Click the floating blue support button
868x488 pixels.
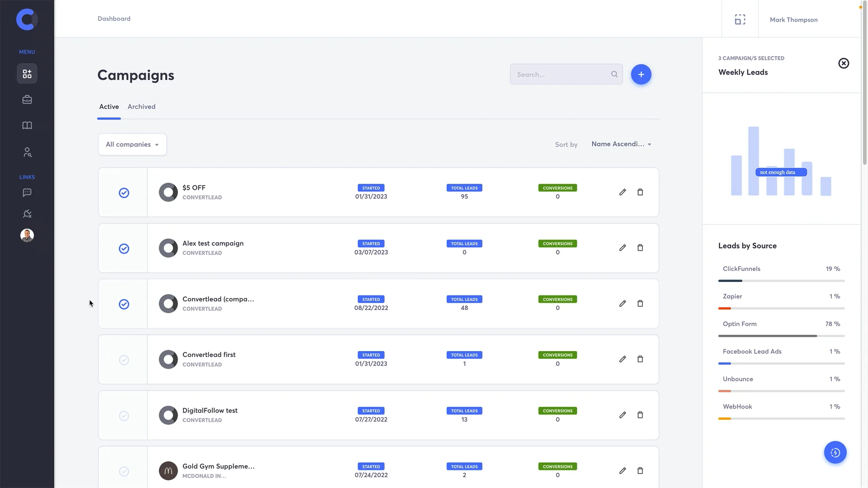(x=835, y=452)
